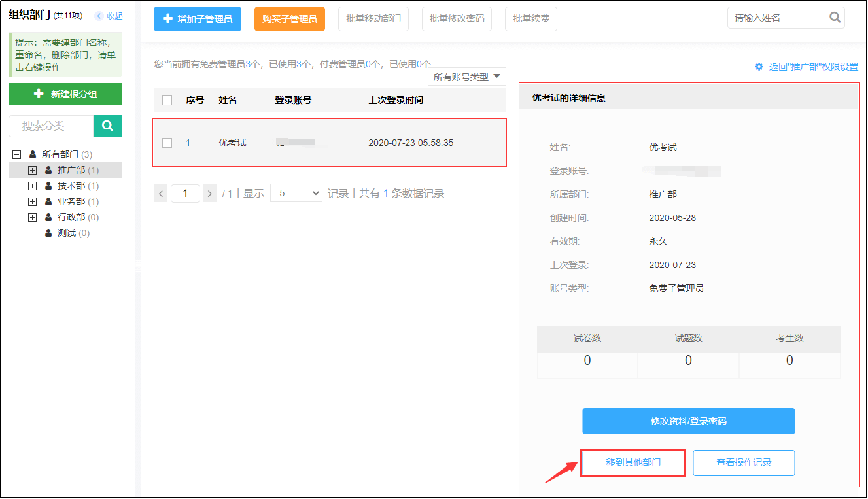Collapse the 所有部门 tree node
The height and width of the screenshot is (499, 868).
point(16,154)
